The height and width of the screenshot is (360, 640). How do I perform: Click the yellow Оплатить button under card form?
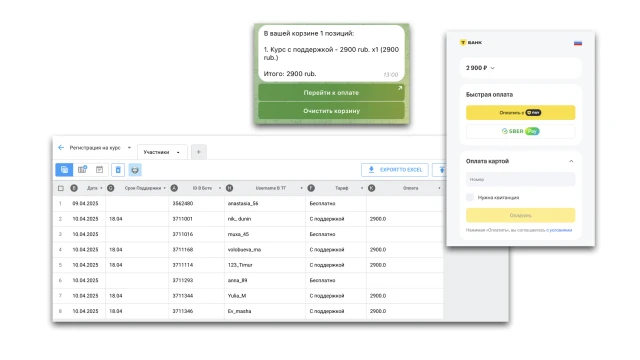click(520, 215)
